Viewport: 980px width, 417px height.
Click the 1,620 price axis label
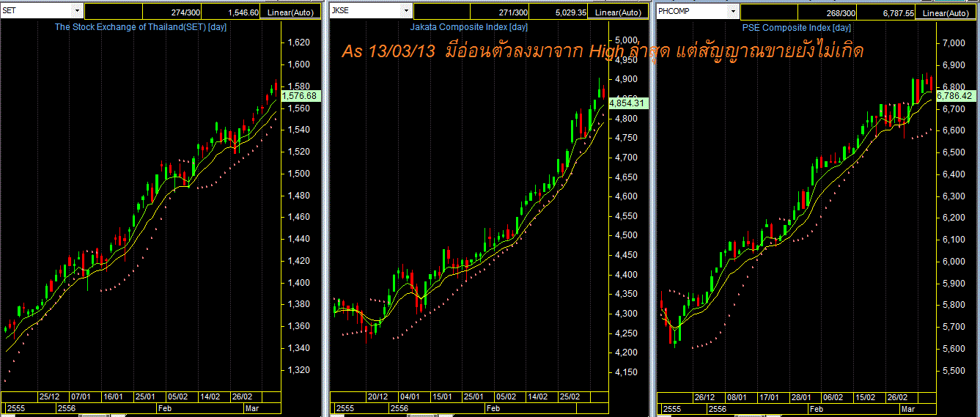pyautogui.click(x=298, y=43)
